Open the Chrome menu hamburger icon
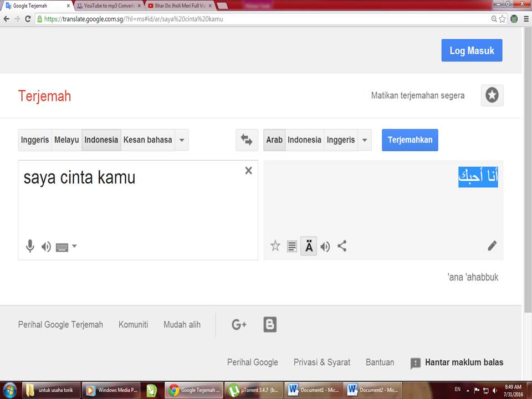This screenshot has height=399, width=532. point(526,19)
